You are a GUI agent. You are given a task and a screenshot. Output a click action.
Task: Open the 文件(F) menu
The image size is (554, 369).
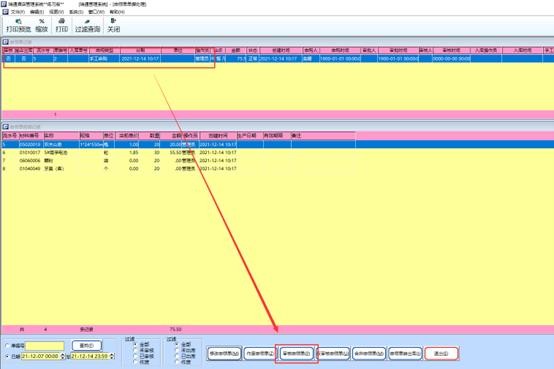pyautogui.click(x=18, y=12)
